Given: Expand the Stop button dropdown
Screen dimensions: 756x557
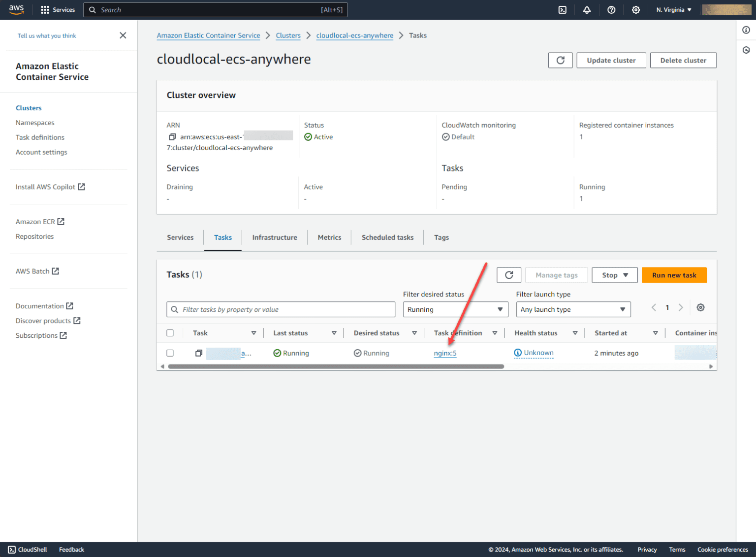Looking at the screenshot, I should (x=615, y=275).
